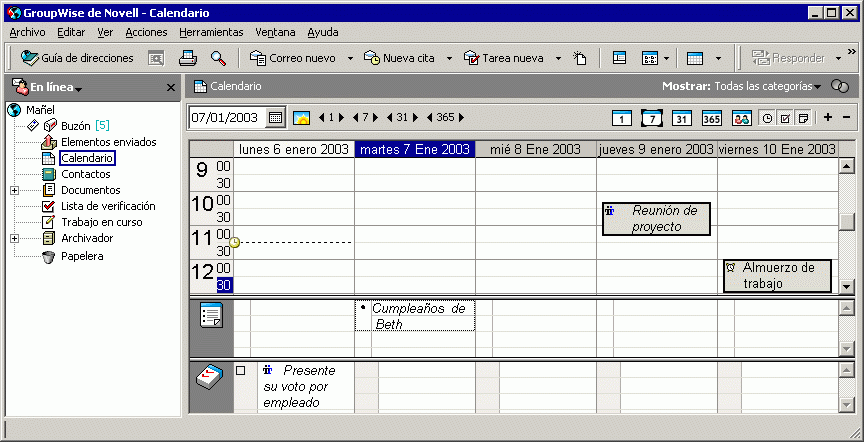Viewport: 864px width, 442px height.
Task: Click the printer icon in the toolbar
Action: click(188, 58)
